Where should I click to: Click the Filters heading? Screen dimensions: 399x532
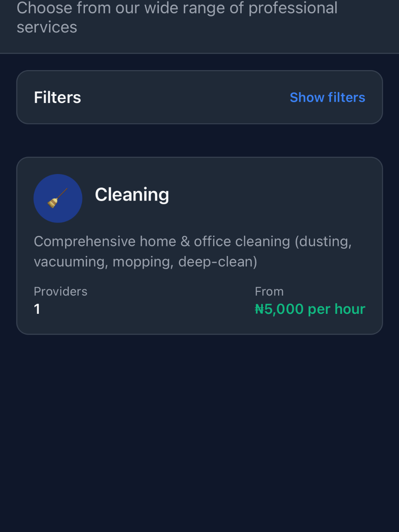click(57, 97)
